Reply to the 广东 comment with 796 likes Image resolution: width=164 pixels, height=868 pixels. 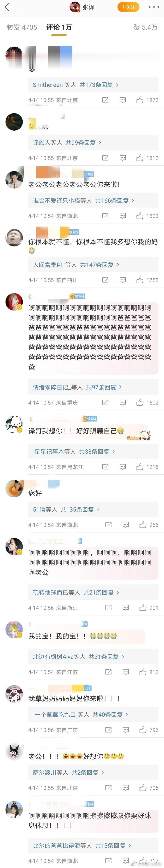coord(126,730)
